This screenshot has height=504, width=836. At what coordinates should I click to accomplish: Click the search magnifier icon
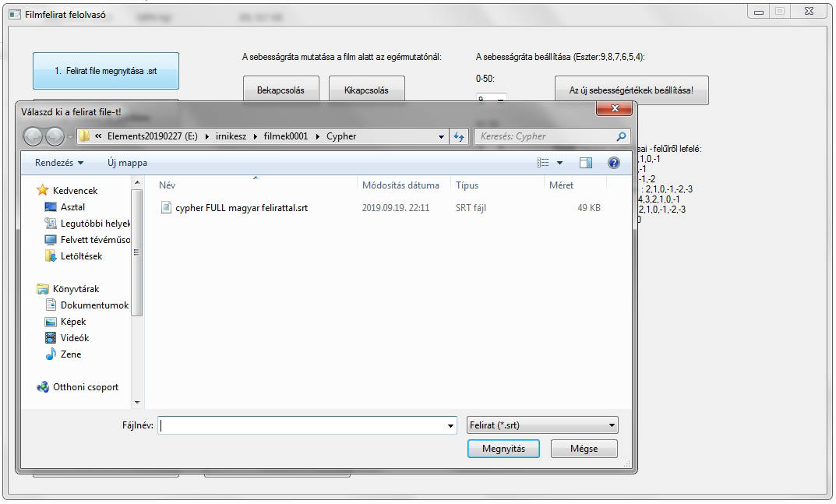tap(621, 136)
